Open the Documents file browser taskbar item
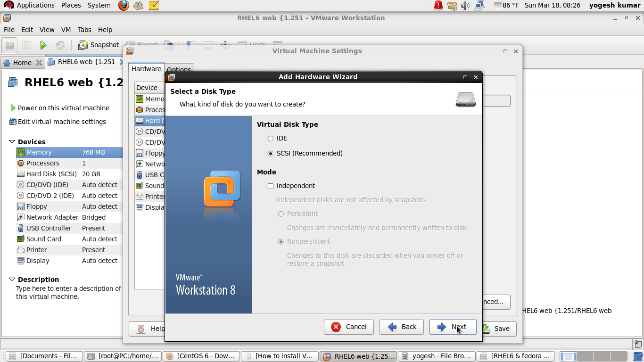644x362 pixels. (44, 356)
